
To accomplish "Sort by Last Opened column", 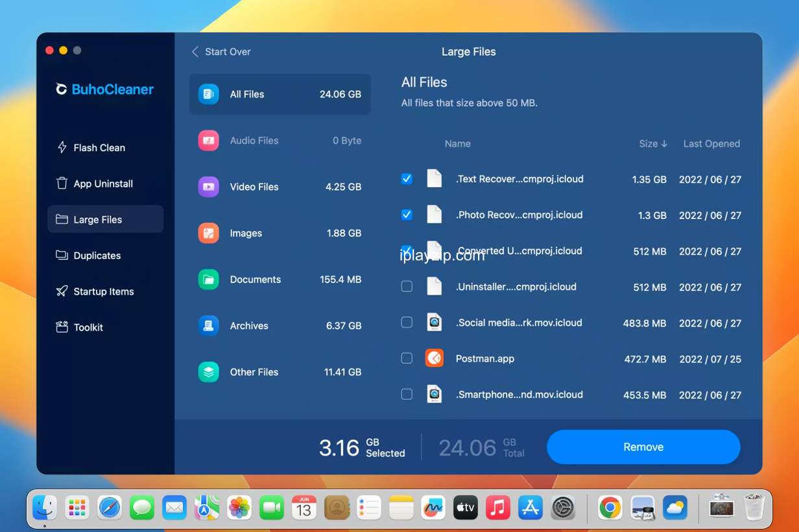I will click(711, 144).
